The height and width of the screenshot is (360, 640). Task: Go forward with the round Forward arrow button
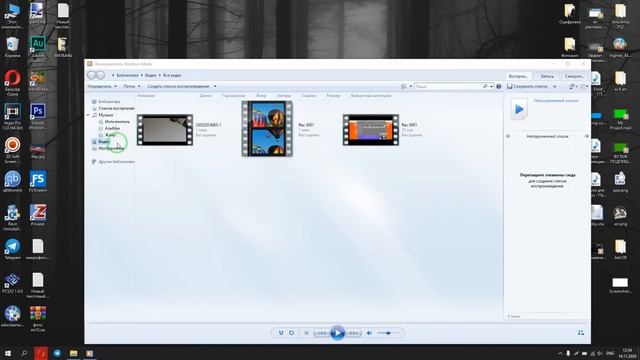(x=100, y=75)
